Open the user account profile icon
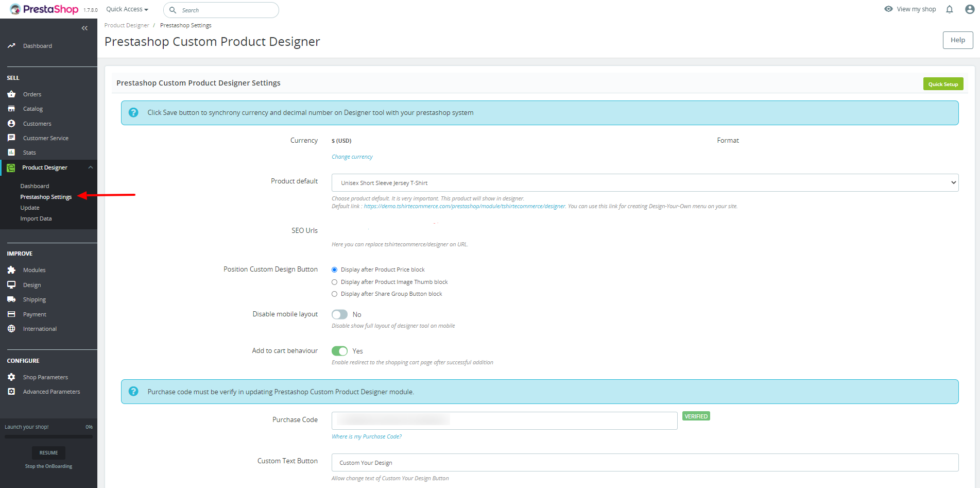 970,9
